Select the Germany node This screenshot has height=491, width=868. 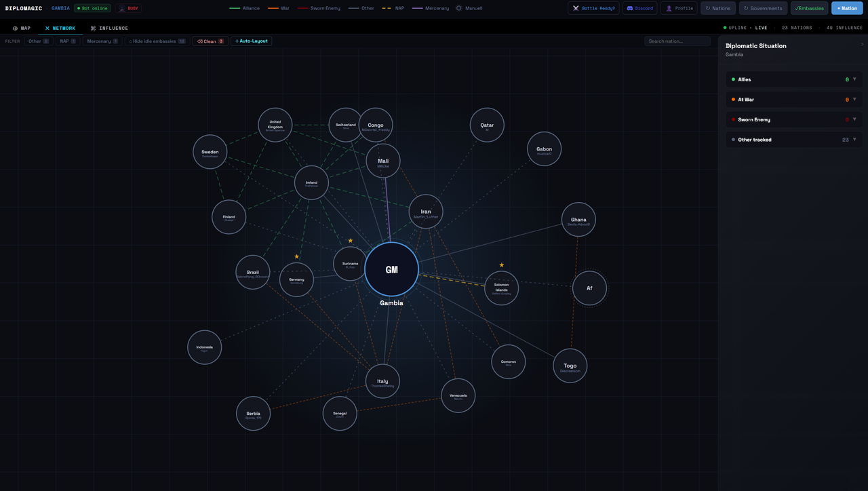coord(297,280)
